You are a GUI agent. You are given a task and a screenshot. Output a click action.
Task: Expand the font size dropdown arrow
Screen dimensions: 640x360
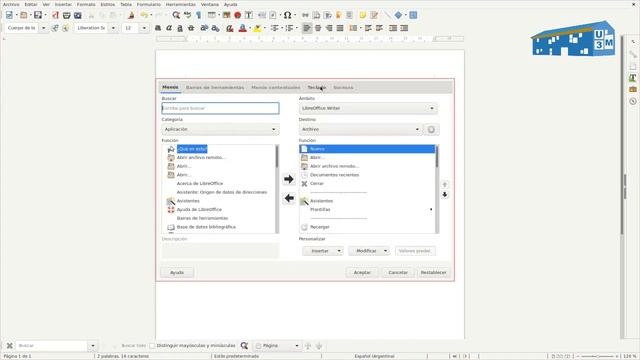tap(144, 28)
